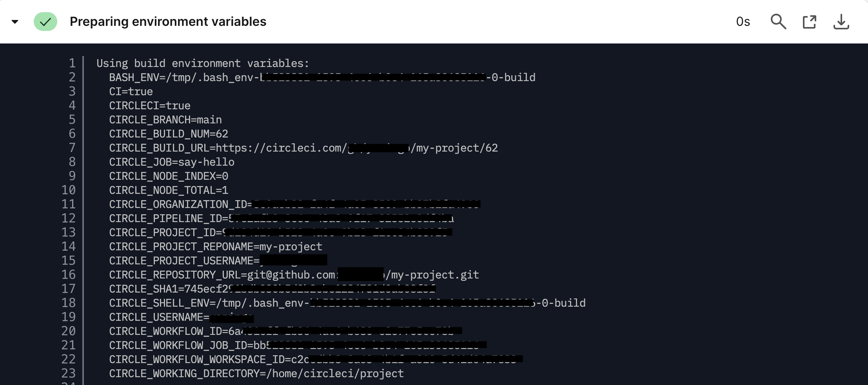The height and width of the screenshot is (385, 868).
Task: Click log line number 23
Action: pyautogui.click(x=69, y=373)
